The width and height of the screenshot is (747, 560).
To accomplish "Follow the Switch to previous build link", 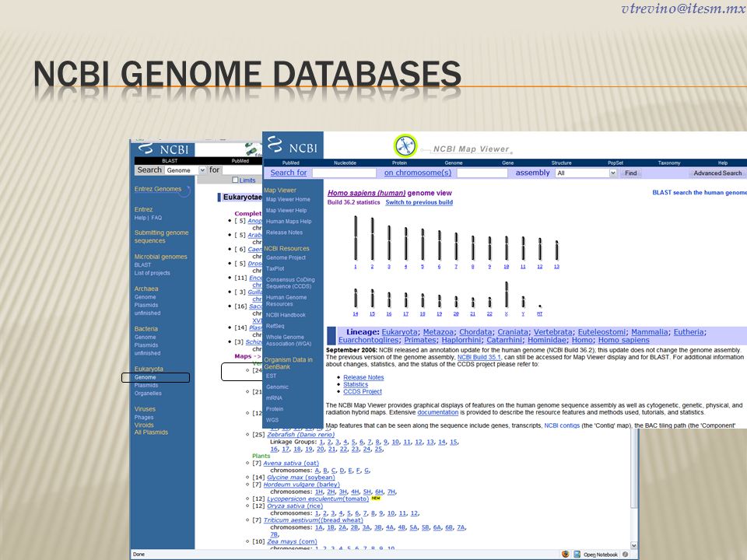I will (419, 202).
